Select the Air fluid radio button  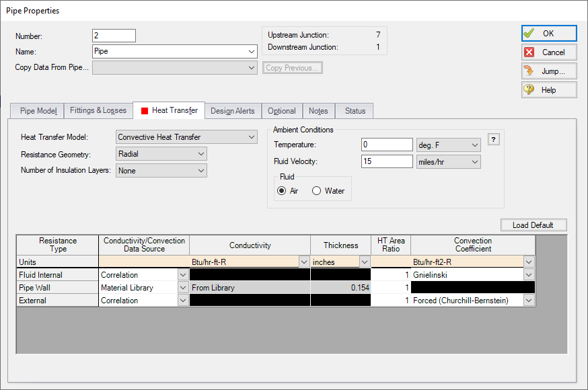[283, 191]
